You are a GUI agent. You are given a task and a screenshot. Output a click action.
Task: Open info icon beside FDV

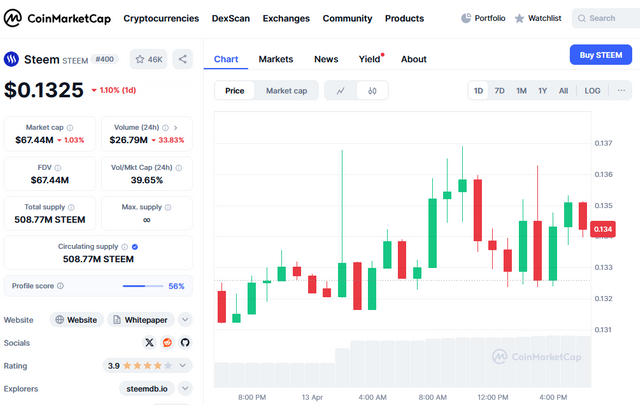(58, 168)
